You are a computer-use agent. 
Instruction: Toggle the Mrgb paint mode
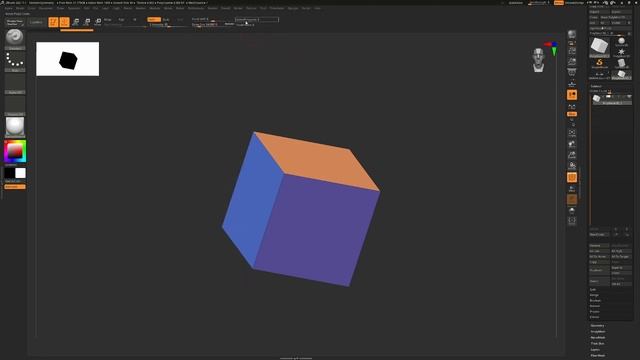click(108, 20)
